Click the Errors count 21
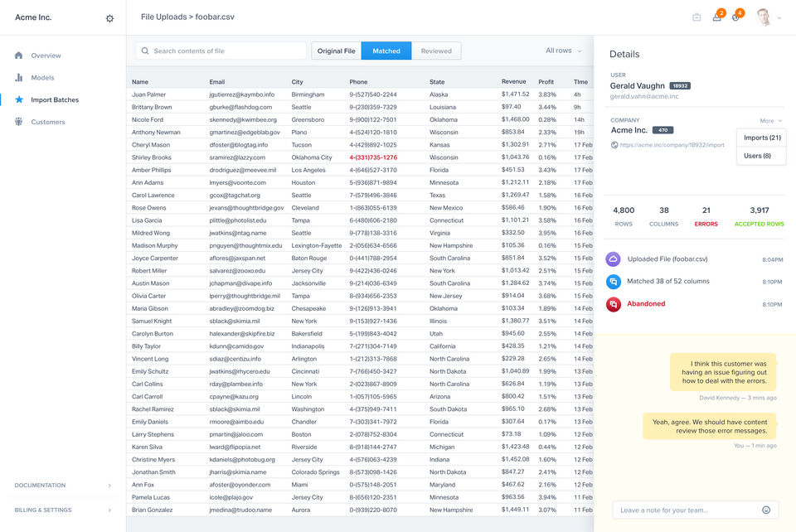Screen dimensions: 796x532 706,210
